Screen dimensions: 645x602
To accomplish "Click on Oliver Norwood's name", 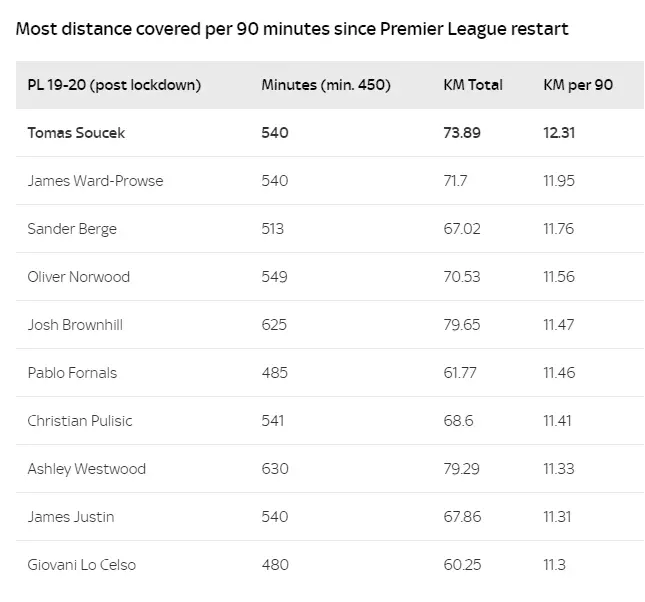I will click(78, 277).
